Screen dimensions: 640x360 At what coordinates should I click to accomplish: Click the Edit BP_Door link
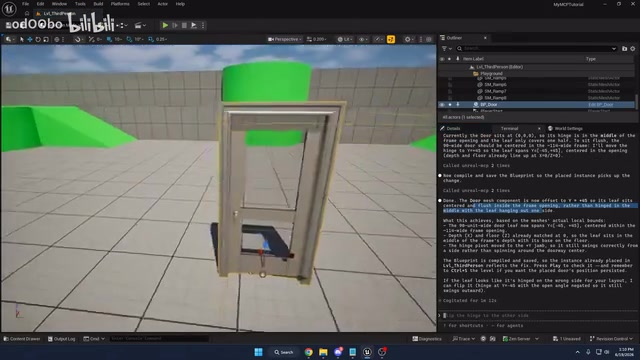(600, 105)
